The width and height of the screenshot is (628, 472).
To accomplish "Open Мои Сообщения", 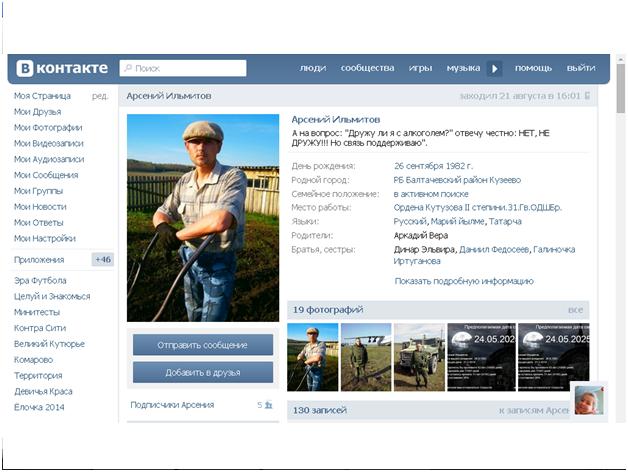I will (46, 175).
